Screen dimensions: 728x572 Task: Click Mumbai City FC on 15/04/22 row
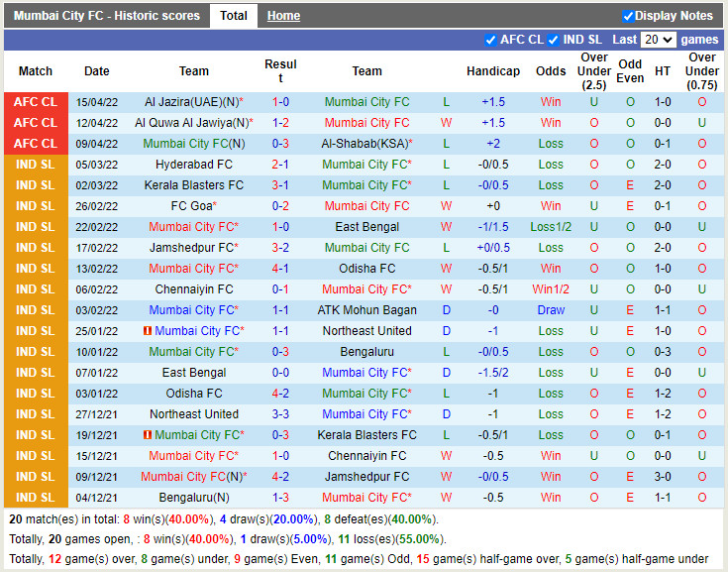(366, 102)
